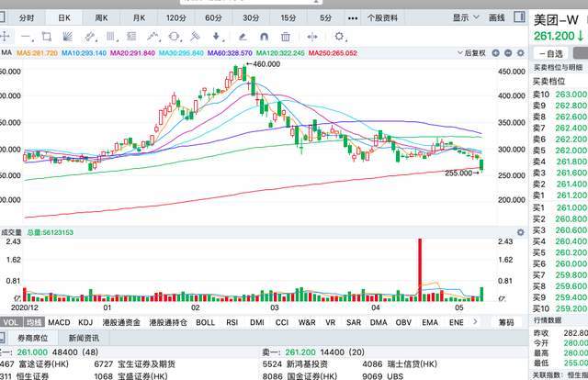Open more timeframes ellipsis menu
Screen dimensions: 588x380
[x=353, y=18]
